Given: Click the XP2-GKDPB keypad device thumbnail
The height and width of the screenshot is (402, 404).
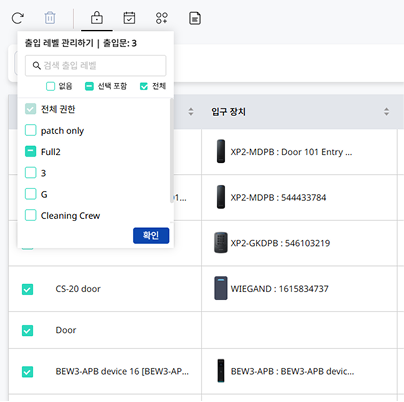Looking at the screenshot, I should pyautogui.click(x=220, y=243).
